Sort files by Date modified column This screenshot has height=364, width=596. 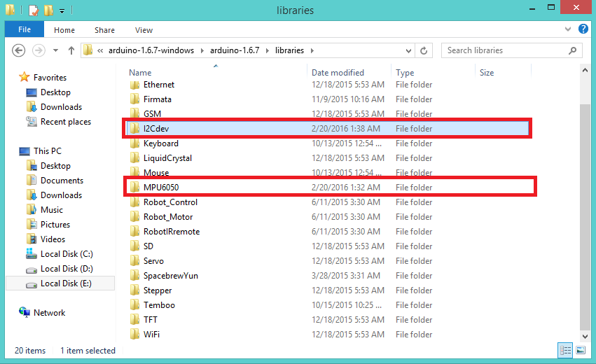(x=338, y=73)
